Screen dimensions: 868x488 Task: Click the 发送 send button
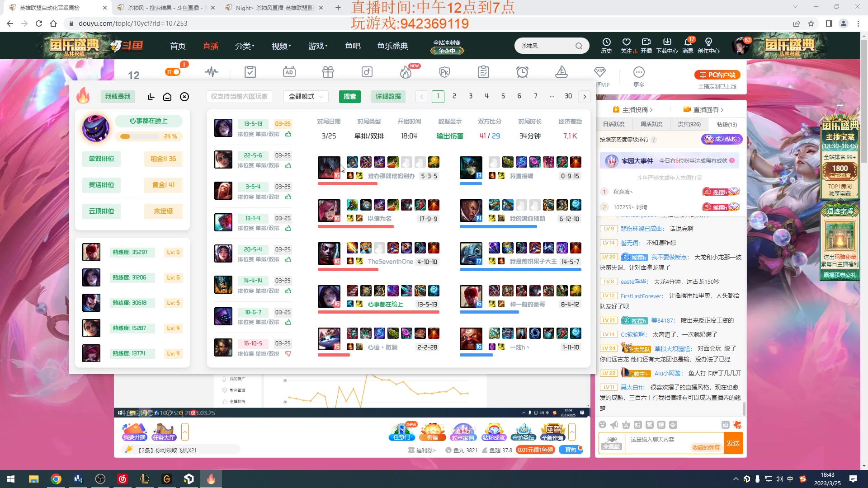coord(734,443)
